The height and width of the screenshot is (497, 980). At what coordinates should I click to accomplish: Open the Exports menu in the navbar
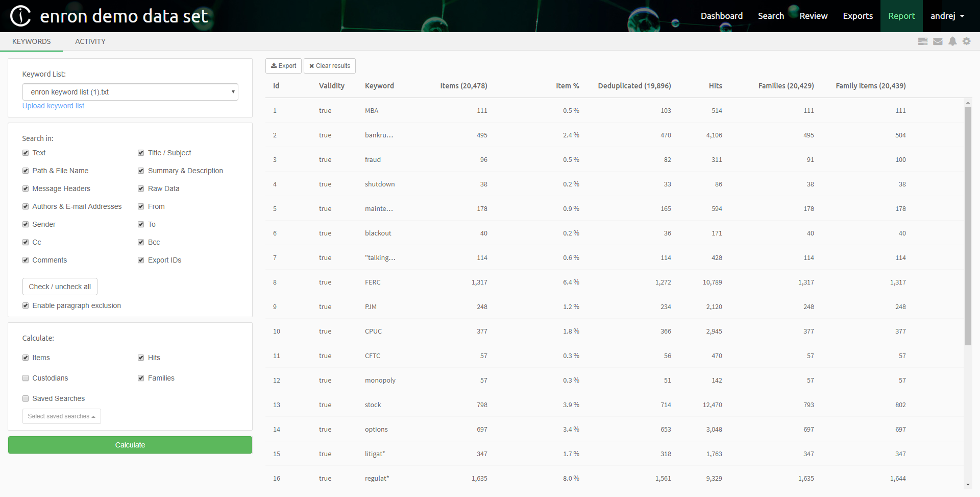(x=858, y=16)
